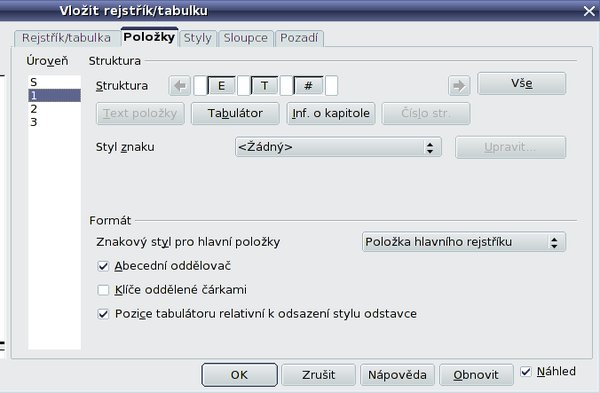Click the right arrow structure scroll button
This screenshot has width=600, height=393.
click(459, 86)
